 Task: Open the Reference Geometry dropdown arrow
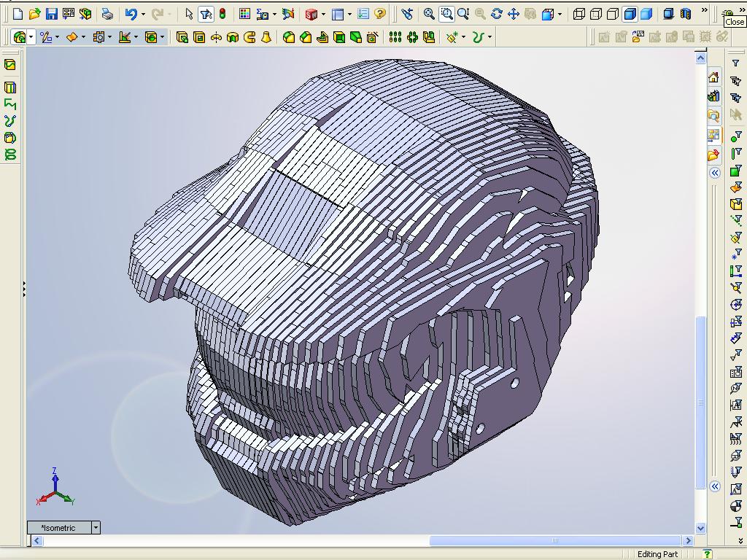point(463,36)
